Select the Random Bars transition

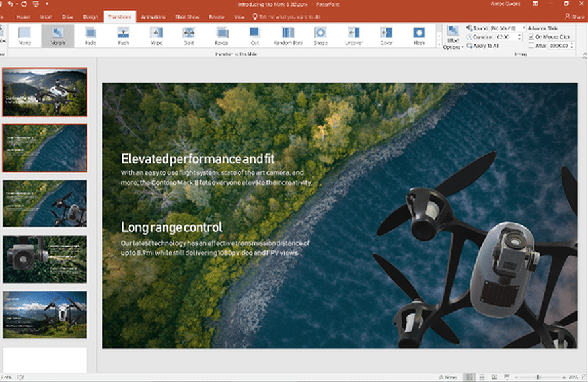tap(288, 36)
